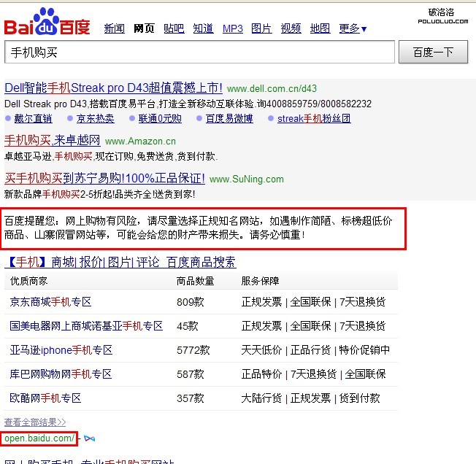Open 库巴网购物网手机专区 link
476x464 pixels.
61,374
